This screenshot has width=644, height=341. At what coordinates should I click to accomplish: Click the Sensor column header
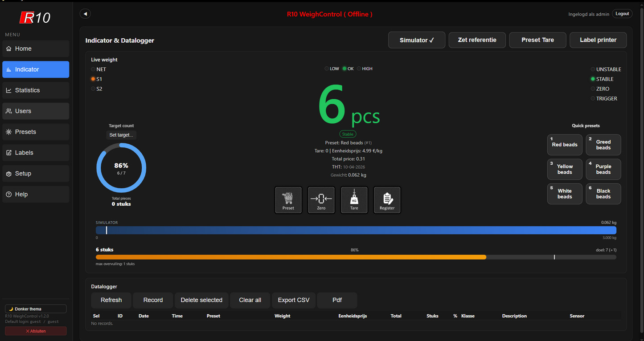click(x=577, y=316)
